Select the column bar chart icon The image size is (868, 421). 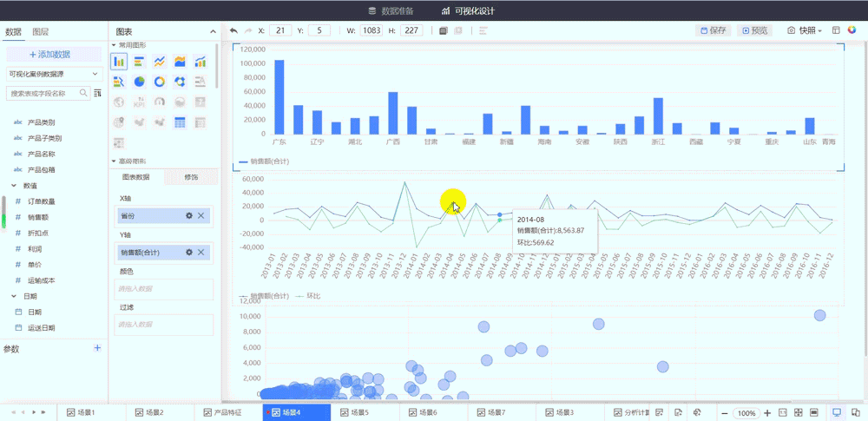click(119, 62)
